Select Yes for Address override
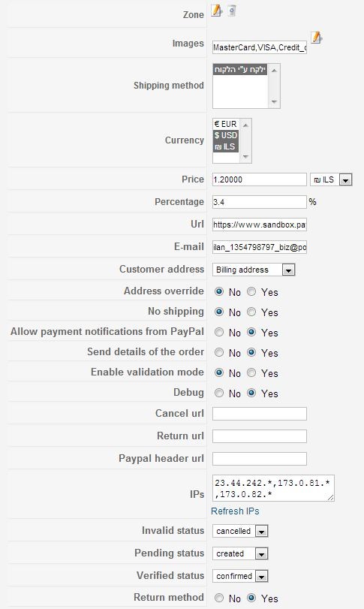 coord(251,291)
